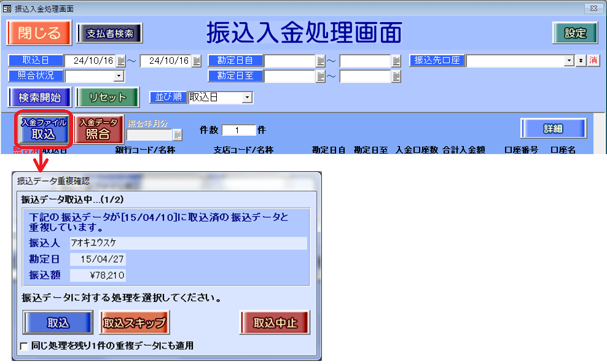Viewport: 607px width, 364px height.
Task: Click the 件数 count input field
Action: 238,130
